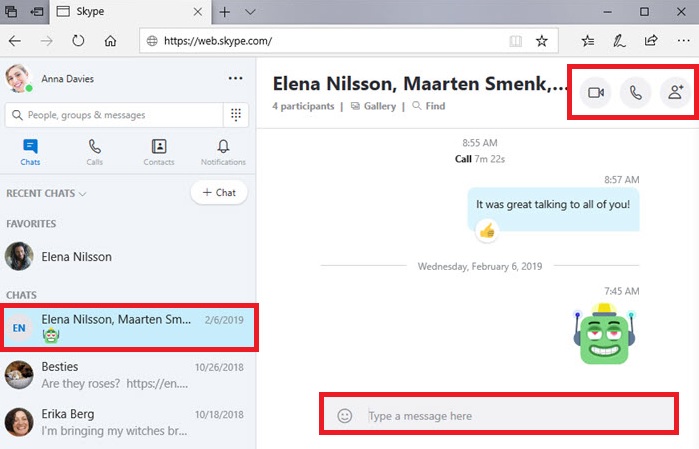Open Elena Nilsson favorite chat

tap(128, 256)
